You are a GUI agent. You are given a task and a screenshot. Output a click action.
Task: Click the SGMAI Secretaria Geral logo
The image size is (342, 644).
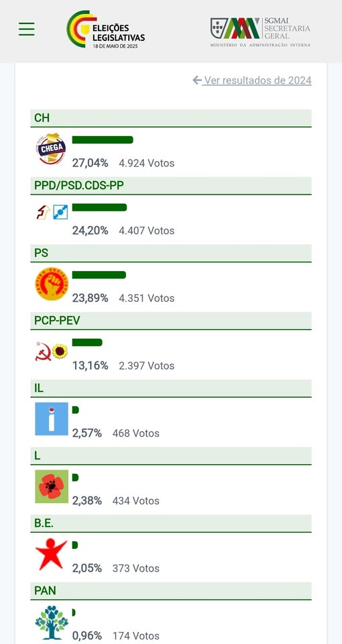coord(261,32)
